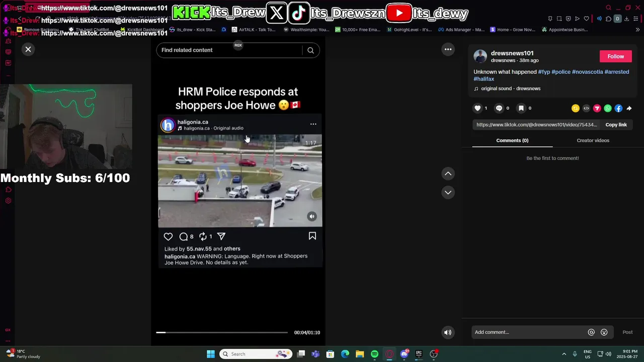This screenshot has height=362, width=644.
Task: Mute the TikTok video volume
Action: tap(448, 332)
